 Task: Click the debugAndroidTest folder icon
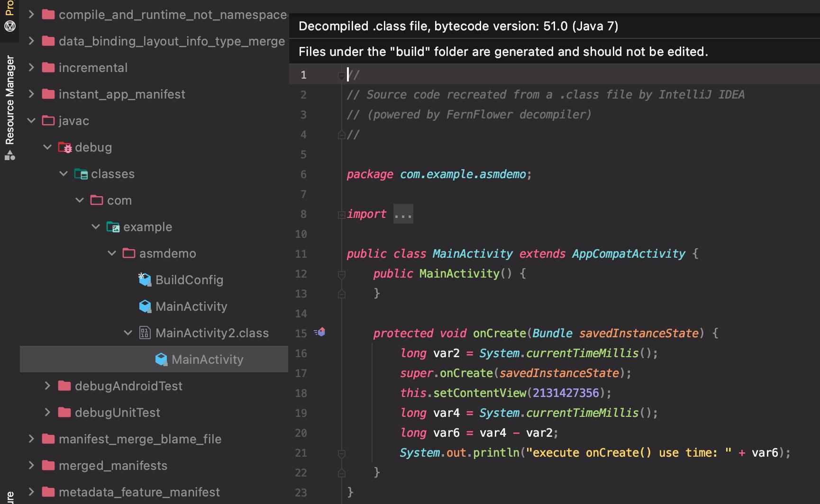pos(64,386)
